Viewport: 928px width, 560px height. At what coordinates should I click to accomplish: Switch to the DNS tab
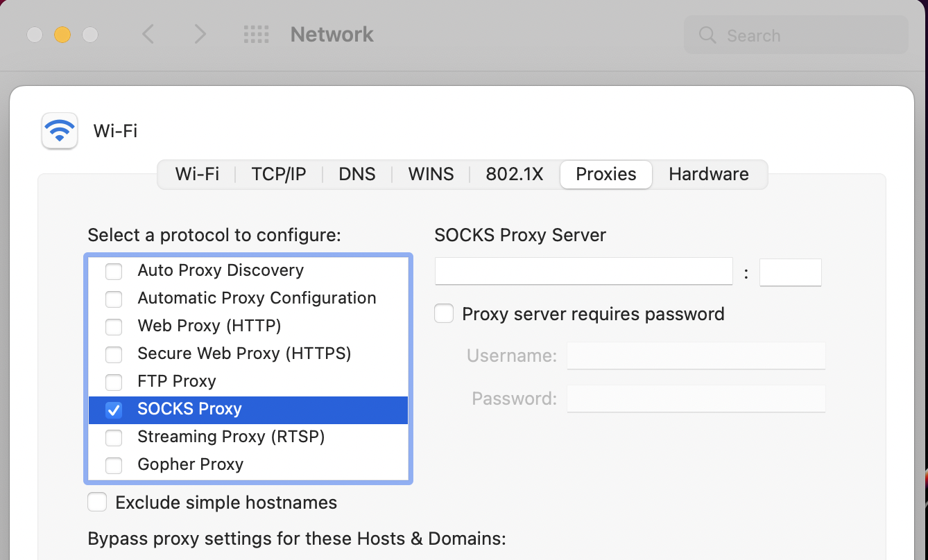click(357, 174)
